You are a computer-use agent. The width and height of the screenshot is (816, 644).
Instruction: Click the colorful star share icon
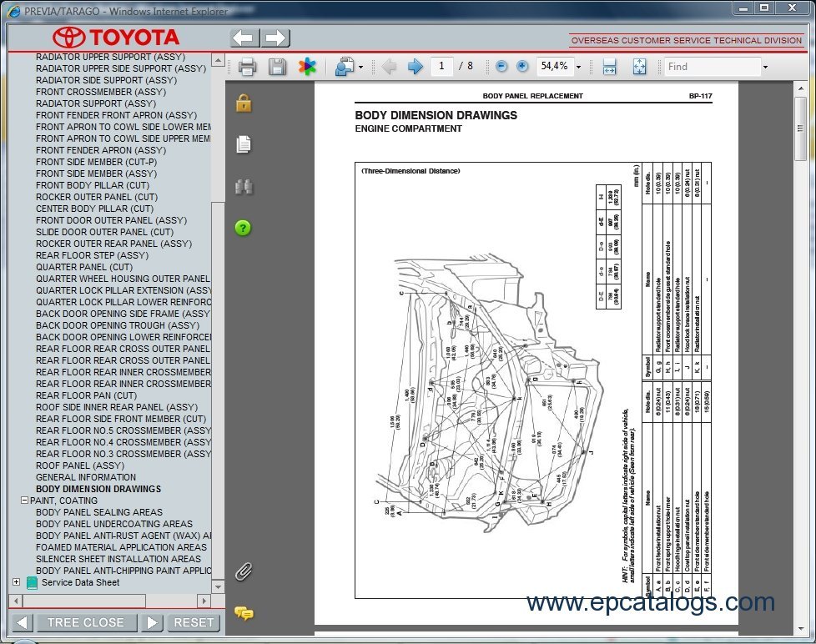[x=307, y=67]
